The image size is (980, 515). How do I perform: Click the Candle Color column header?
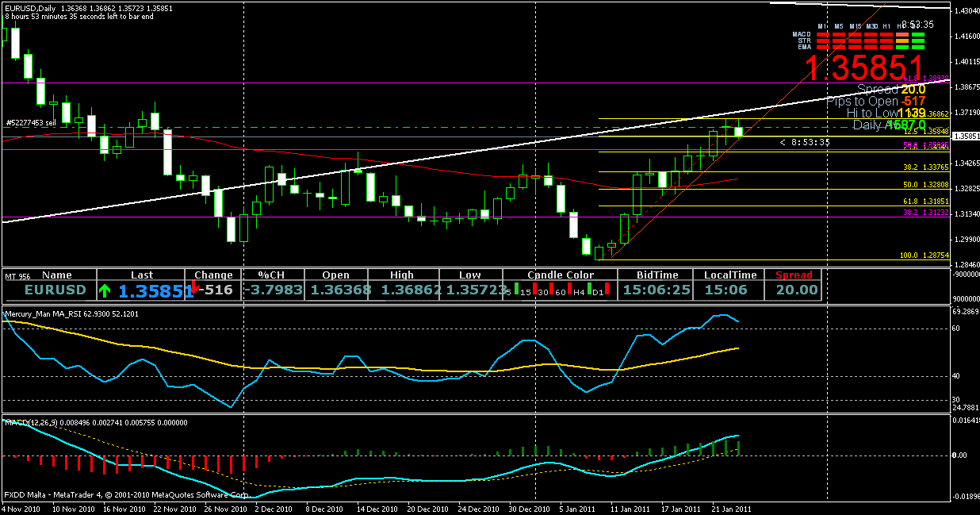561,275
